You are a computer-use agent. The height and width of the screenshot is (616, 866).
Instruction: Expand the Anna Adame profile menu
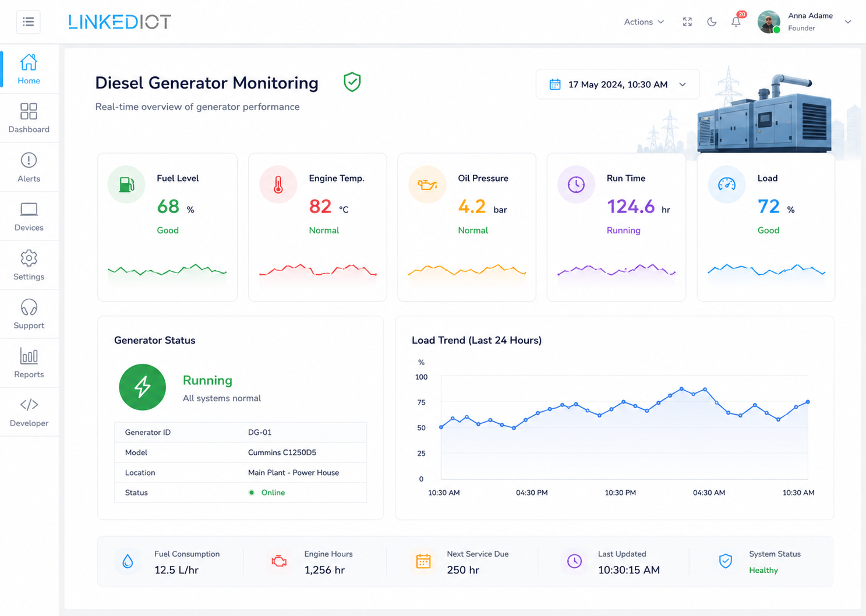click(804, 22)
